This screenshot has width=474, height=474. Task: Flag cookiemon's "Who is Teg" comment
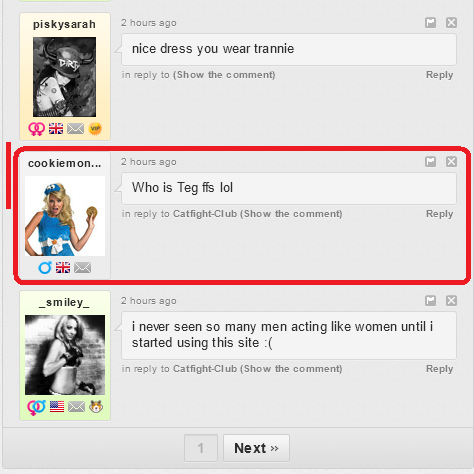pos(430,162)
